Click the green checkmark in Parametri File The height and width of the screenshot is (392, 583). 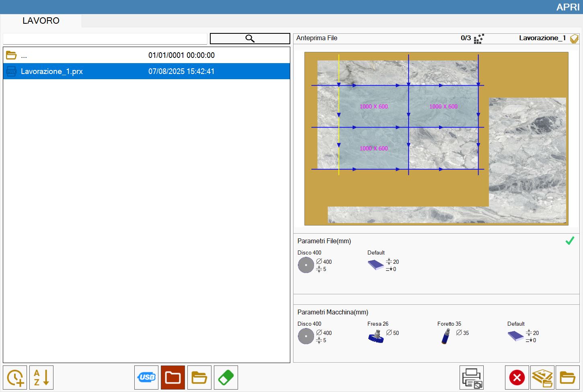click(x=570, y=241)
